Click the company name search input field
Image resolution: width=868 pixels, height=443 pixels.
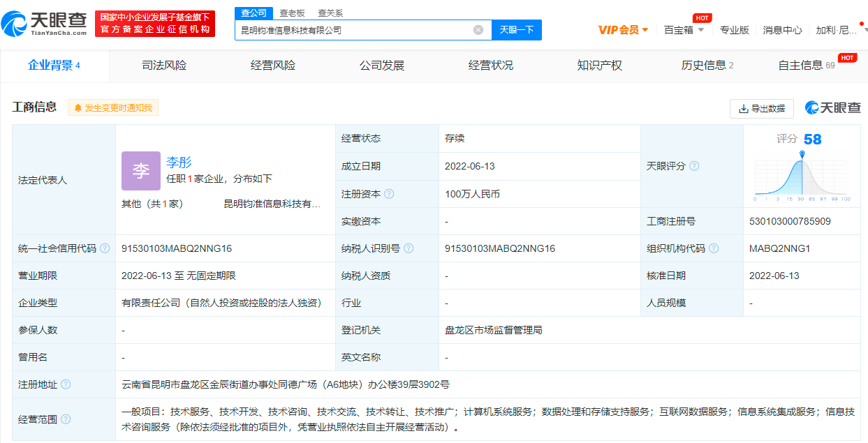[x=349, y=29]
